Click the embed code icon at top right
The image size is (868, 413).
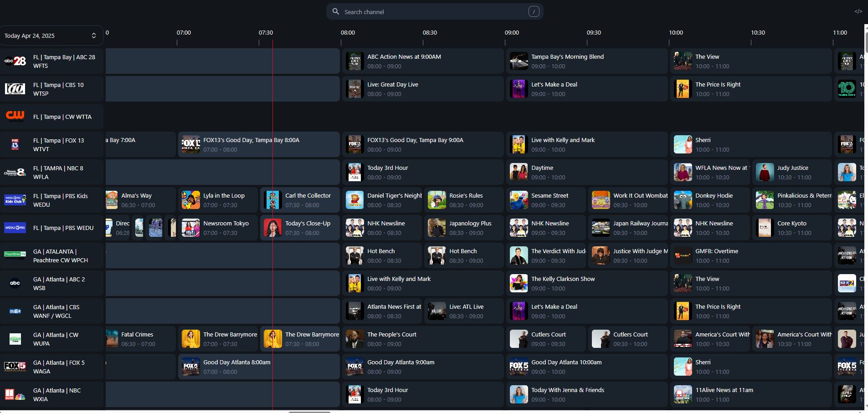pyautogui.click(x=858, y=11)
